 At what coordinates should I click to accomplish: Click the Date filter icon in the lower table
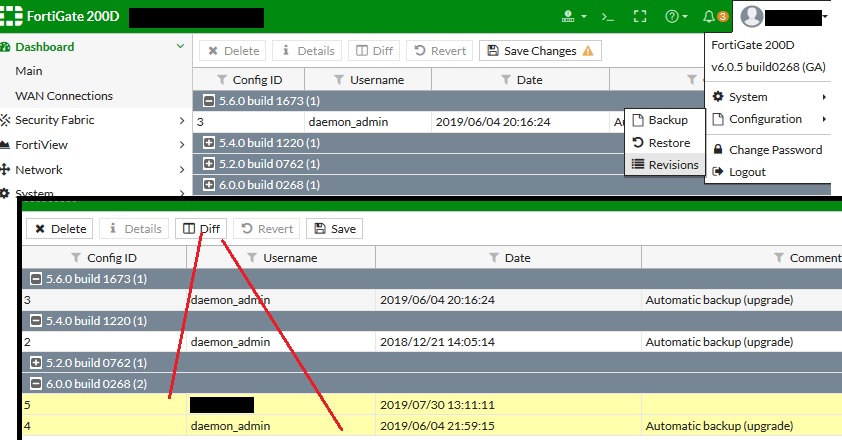click(494, 258)
